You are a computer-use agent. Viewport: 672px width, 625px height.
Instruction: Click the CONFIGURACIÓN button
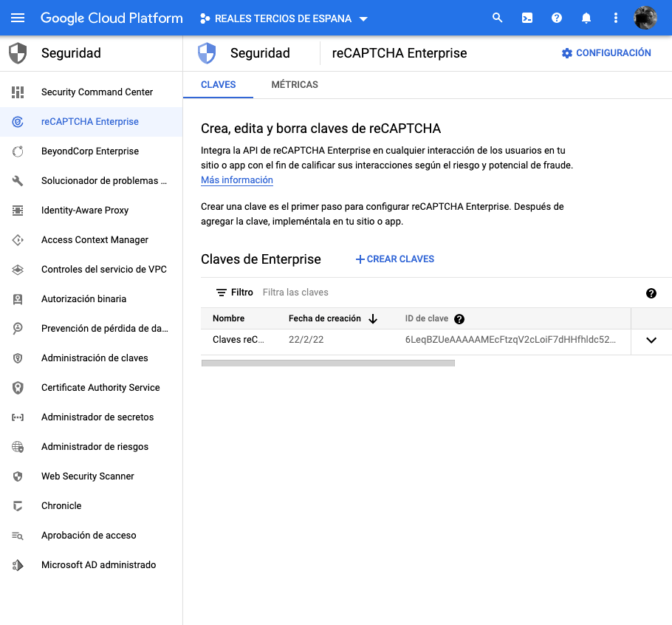[x=606, y=53]
